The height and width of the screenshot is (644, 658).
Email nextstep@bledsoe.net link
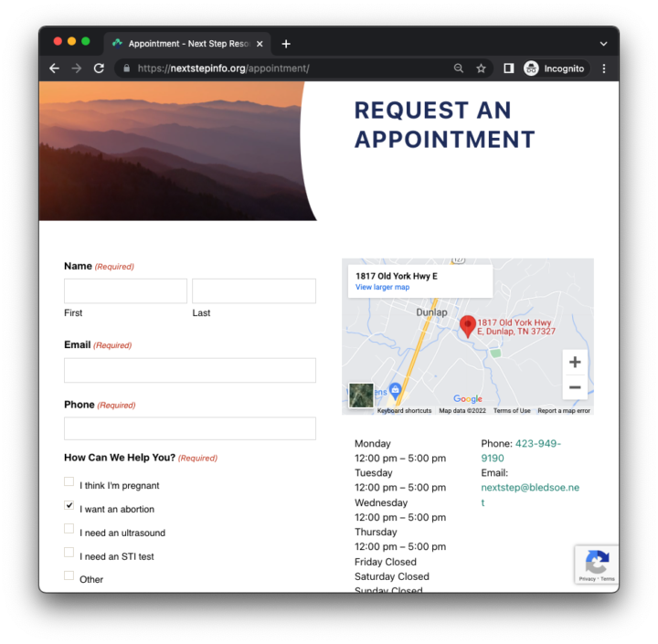[x=530, y=494]
